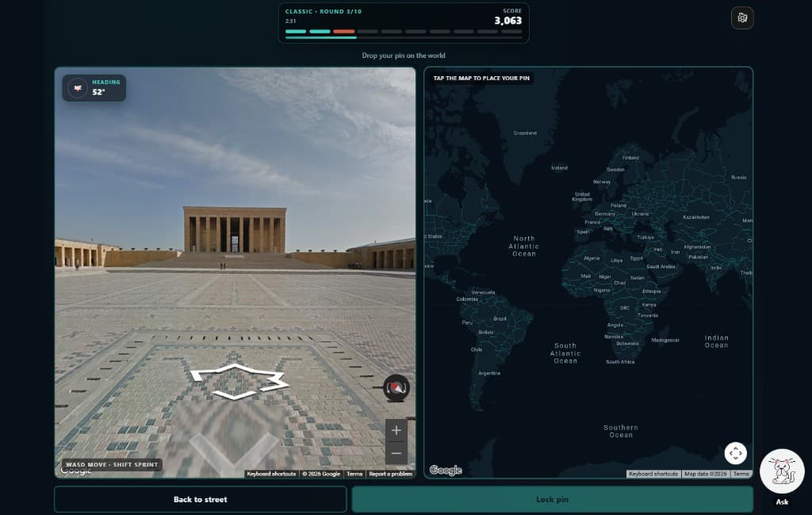Viewport: 812px width, 515px height.
Task: Place pin on Türkiye on map
Action: pyautogui.click(x=645, y=237)
